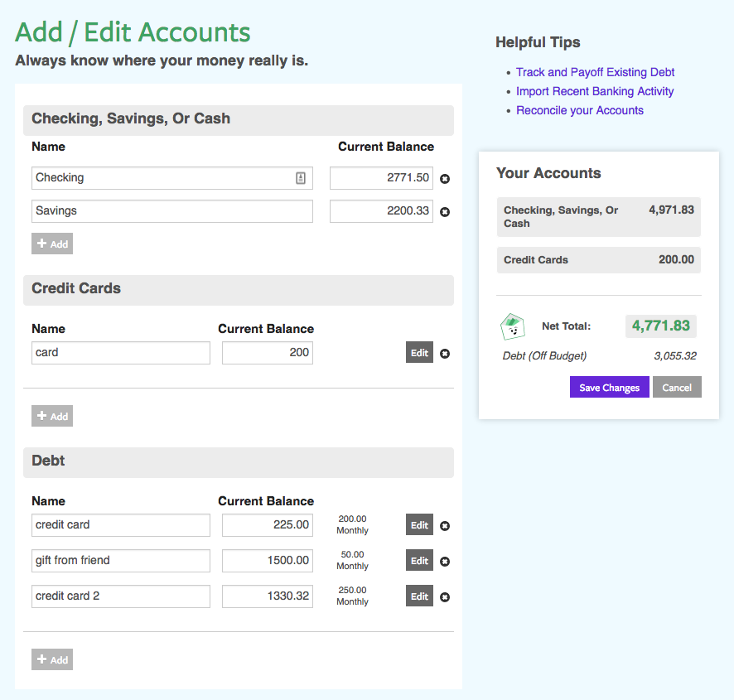734x700 pixels.
Task: Edit the 'credit card 2' debt
Action: pyautogui.click(x=419, y=596)
